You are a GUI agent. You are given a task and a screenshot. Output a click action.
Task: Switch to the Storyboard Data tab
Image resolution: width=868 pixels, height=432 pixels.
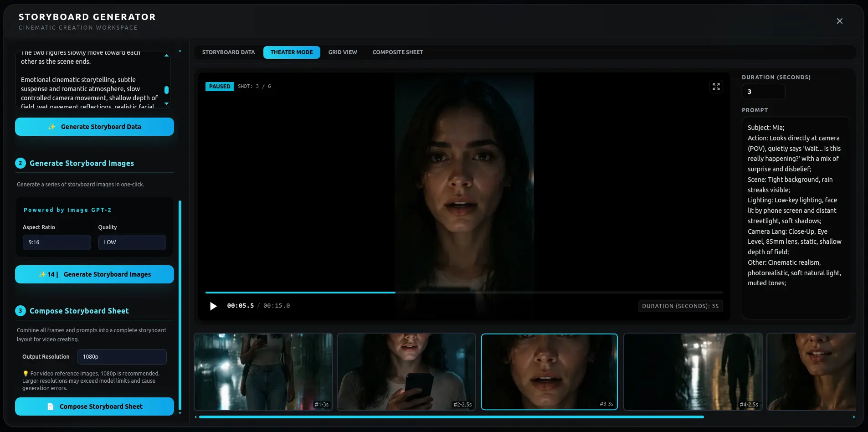[229, 52]
